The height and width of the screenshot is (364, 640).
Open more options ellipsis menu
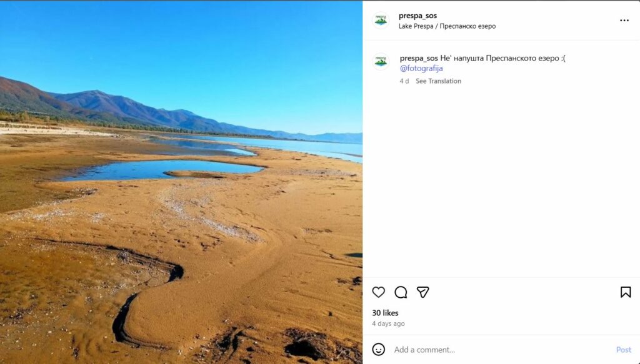coord(624,21)
